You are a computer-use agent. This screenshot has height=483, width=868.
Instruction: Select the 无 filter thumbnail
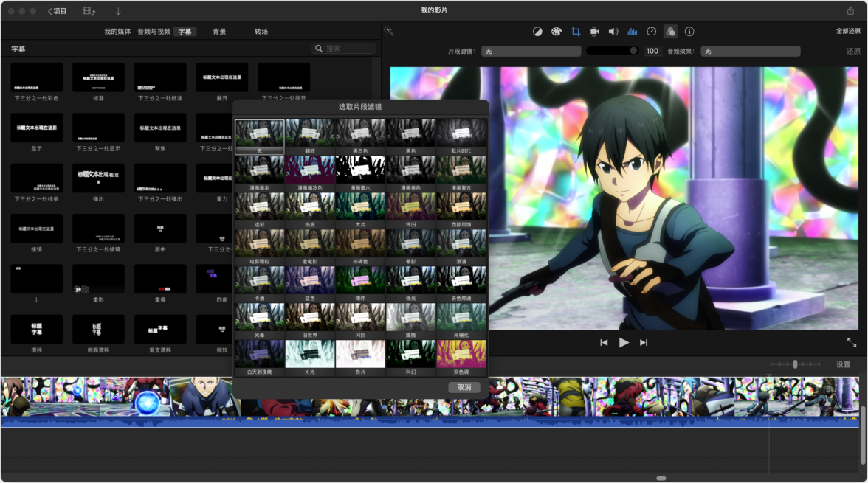(259, 136)
